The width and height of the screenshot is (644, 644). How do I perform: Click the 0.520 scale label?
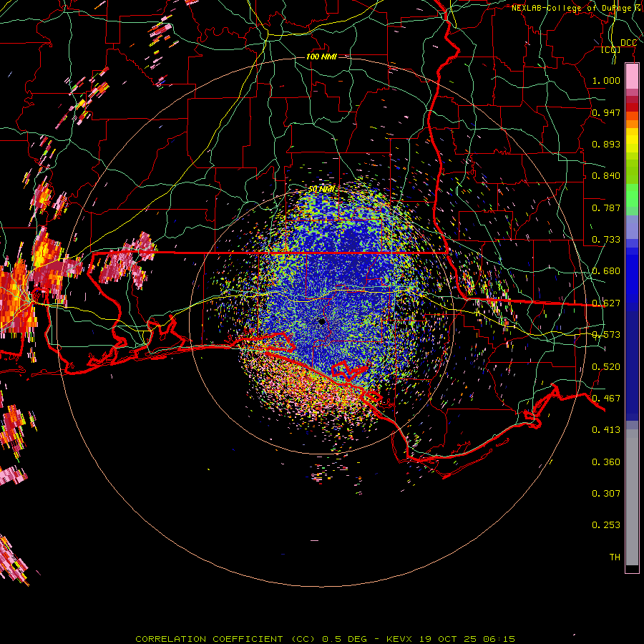point(606,367)
